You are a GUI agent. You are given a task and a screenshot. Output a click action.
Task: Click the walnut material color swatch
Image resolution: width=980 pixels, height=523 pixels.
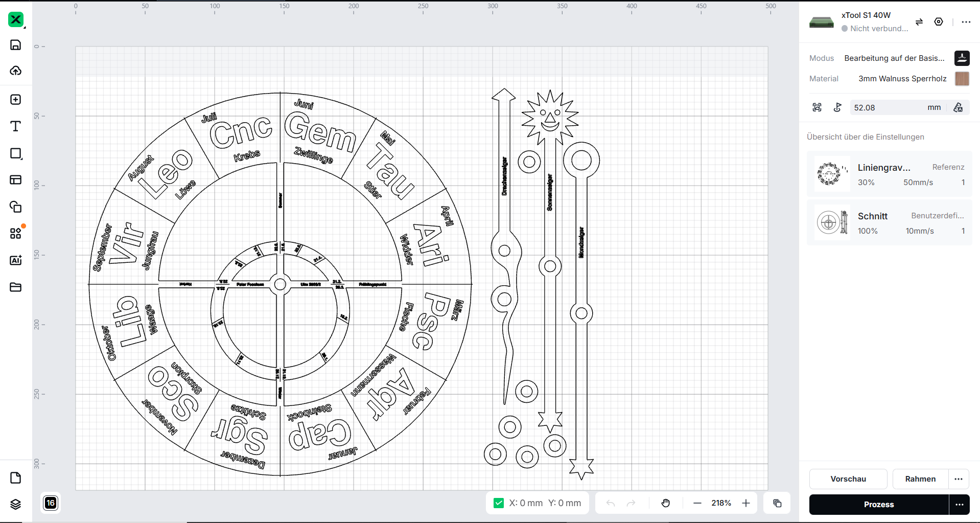[962, 79]
